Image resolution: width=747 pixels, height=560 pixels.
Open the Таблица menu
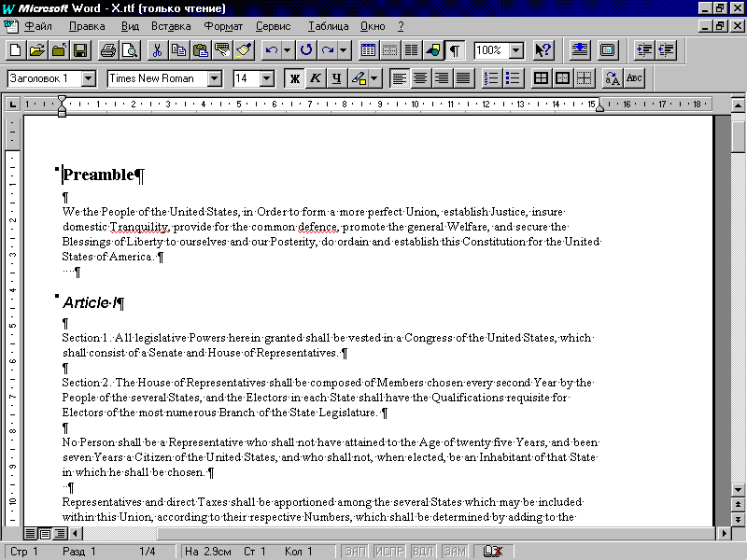328,26
